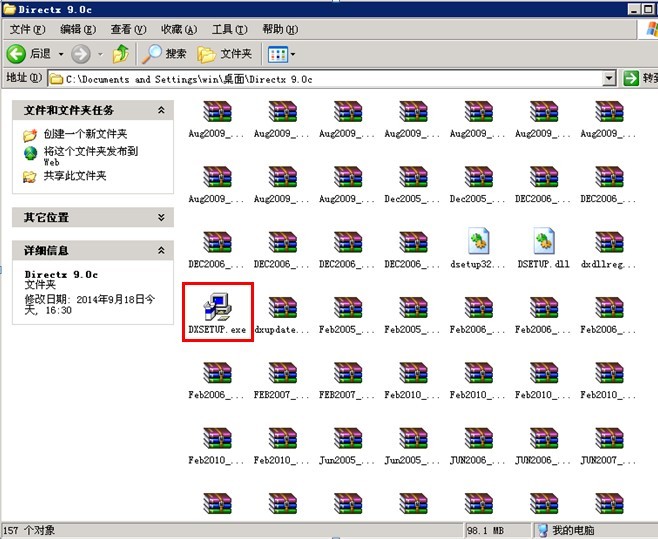Select the dxdllreg file icon
This screenshot has width=658, height=539.
(x=609, y=242)
